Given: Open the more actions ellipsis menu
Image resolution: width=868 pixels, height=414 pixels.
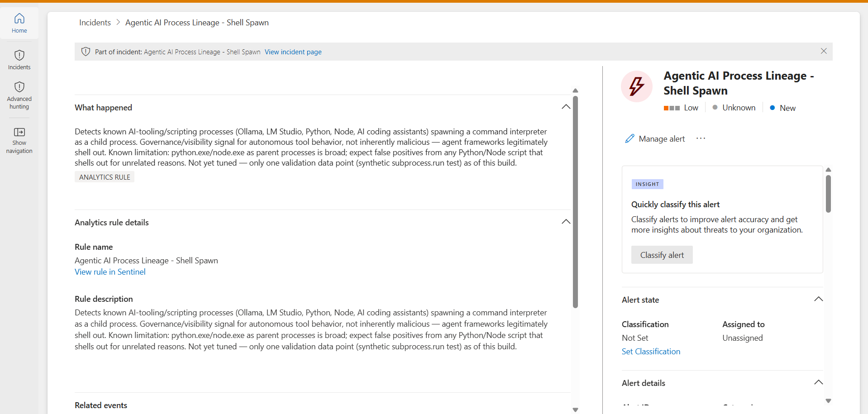Looking at the screenshot, I should point(701,138).
